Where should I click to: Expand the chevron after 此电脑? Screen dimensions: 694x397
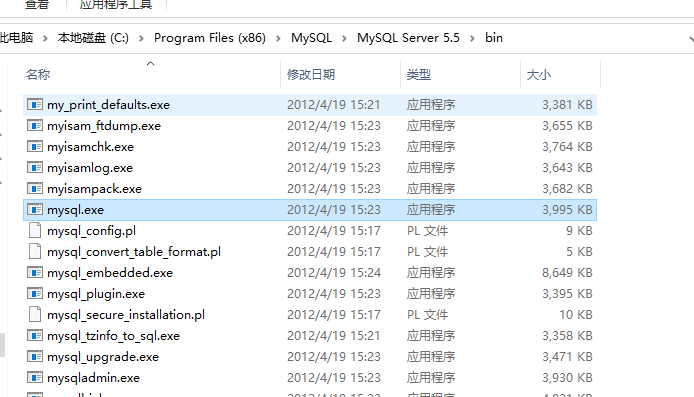pyautogui.click(x=45, y=39)
